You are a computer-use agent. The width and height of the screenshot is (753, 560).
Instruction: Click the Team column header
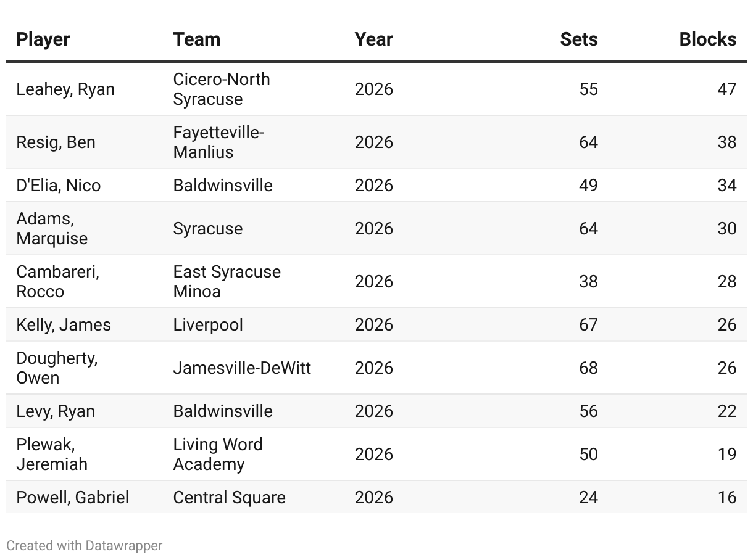(x=196, y=39)
